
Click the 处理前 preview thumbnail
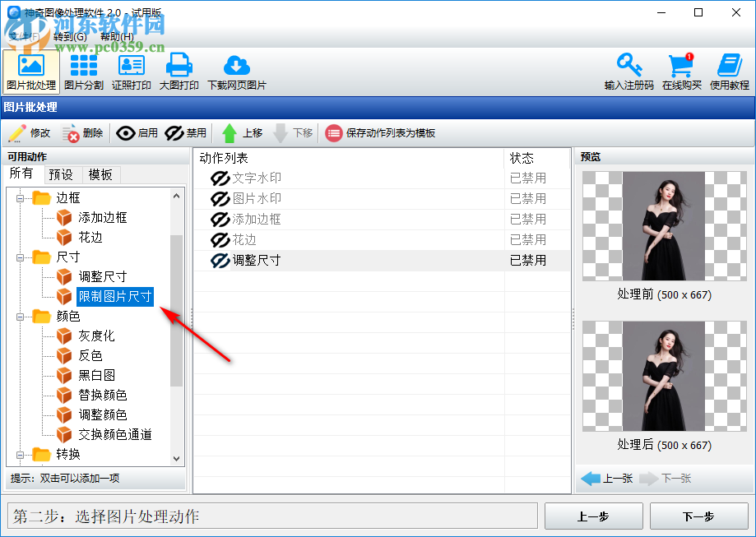(665, 226)
